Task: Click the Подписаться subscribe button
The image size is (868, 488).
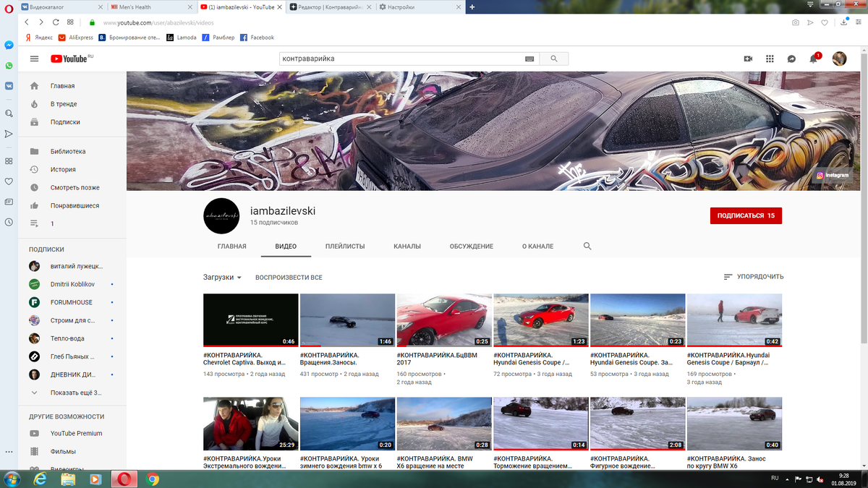Action: tap(746, 215)
